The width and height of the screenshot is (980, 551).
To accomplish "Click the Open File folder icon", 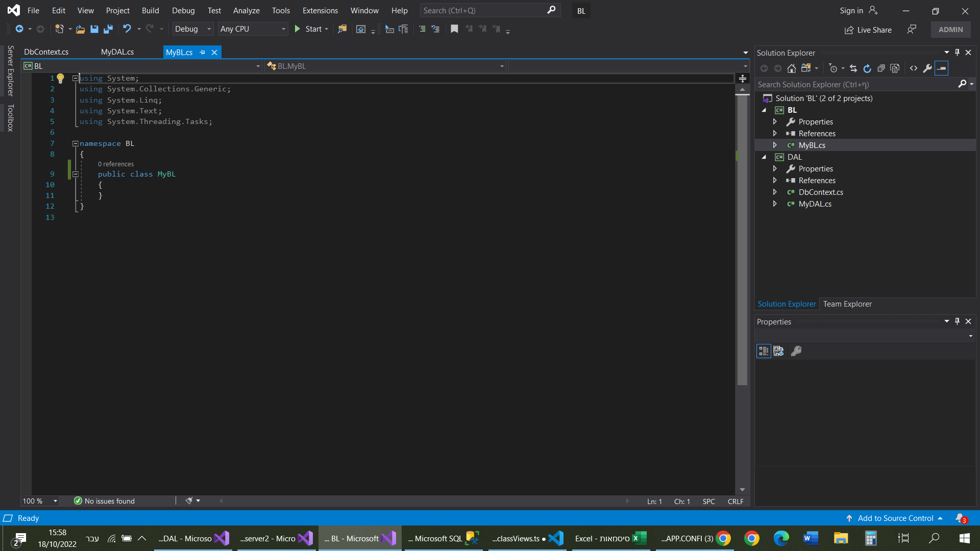I will point(80,29).
